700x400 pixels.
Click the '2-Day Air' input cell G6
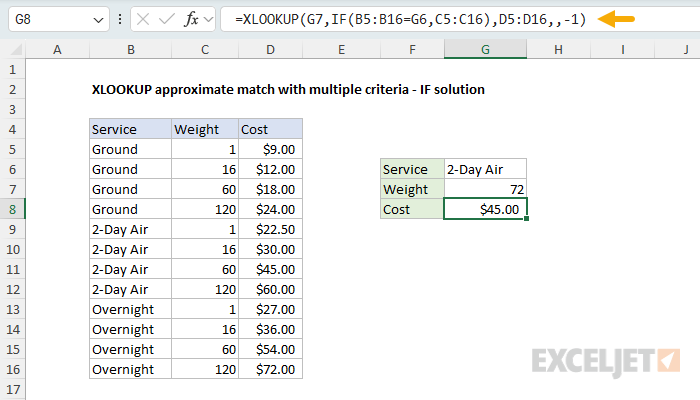pyautogui.click(x=485, y=169)
